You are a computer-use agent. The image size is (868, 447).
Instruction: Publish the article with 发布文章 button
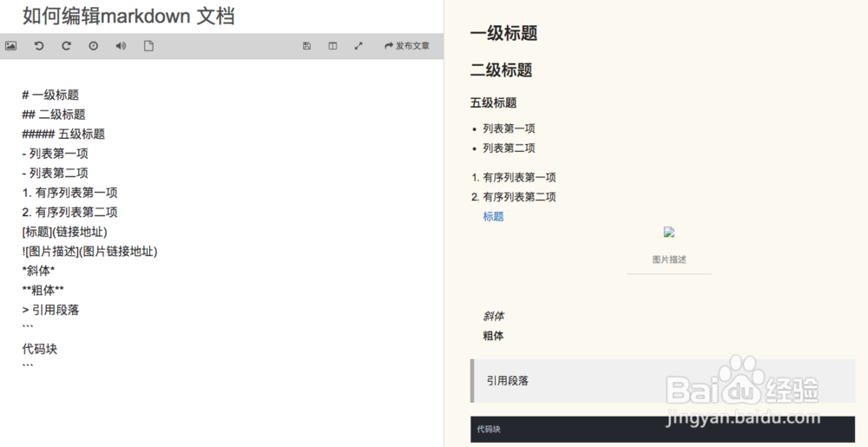coord(407,46)
